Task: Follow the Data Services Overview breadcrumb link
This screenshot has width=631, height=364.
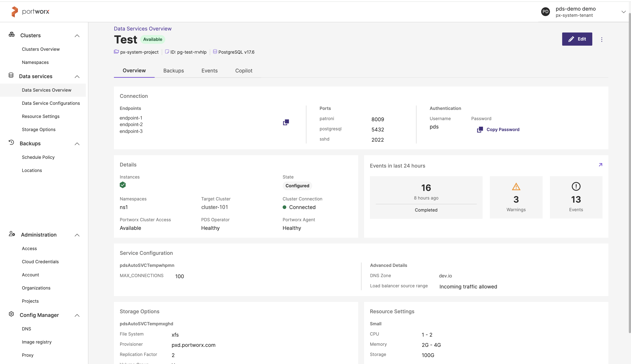Action: click(x=142, y=29)
